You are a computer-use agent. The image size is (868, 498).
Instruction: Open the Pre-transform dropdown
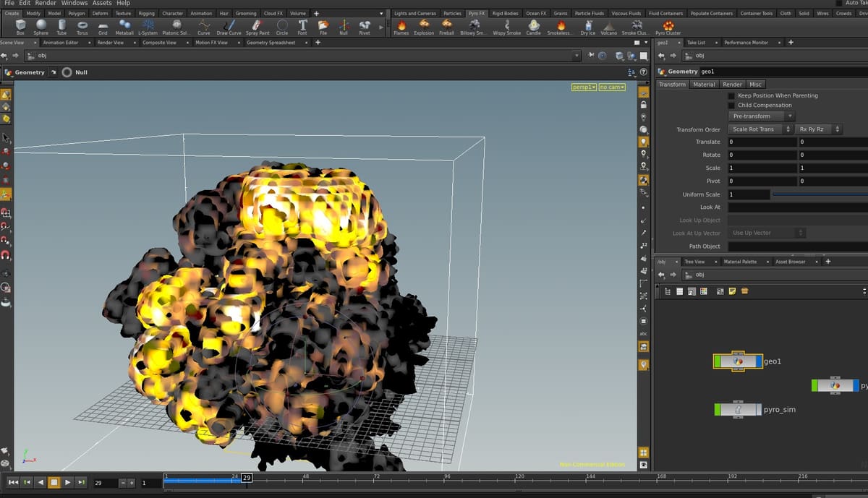[x=762, y=116]
